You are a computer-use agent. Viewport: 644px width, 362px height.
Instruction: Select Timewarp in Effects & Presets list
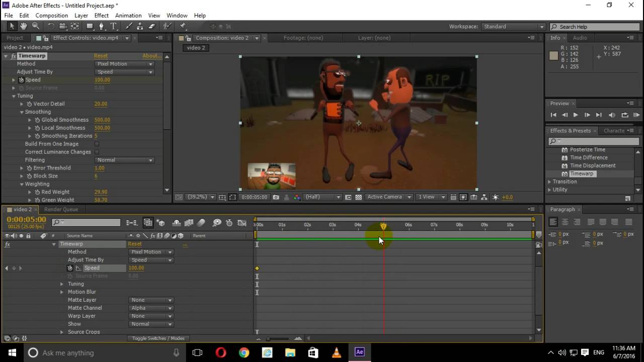coord(582,173)
